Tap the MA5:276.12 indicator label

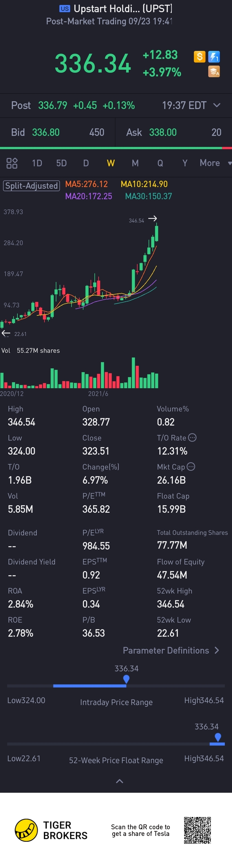pyautogui.click(x=86, y=184)
